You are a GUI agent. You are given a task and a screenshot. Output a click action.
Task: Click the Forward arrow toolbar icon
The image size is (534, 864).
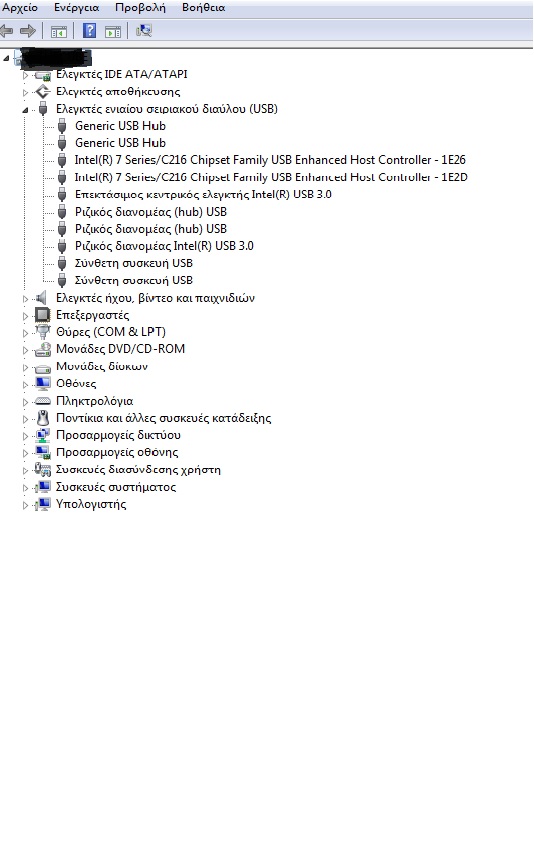tap(28, 31)
